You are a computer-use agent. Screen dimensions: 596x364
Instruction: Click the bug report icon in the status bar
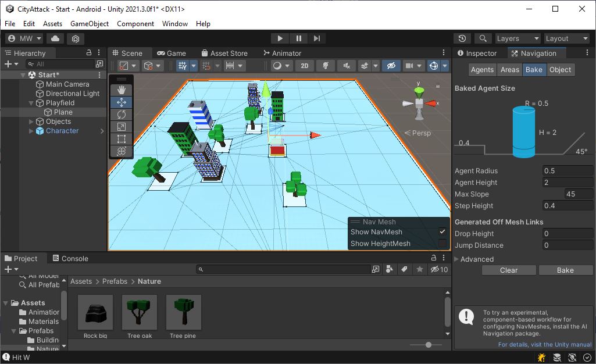(x=541, y=357)
